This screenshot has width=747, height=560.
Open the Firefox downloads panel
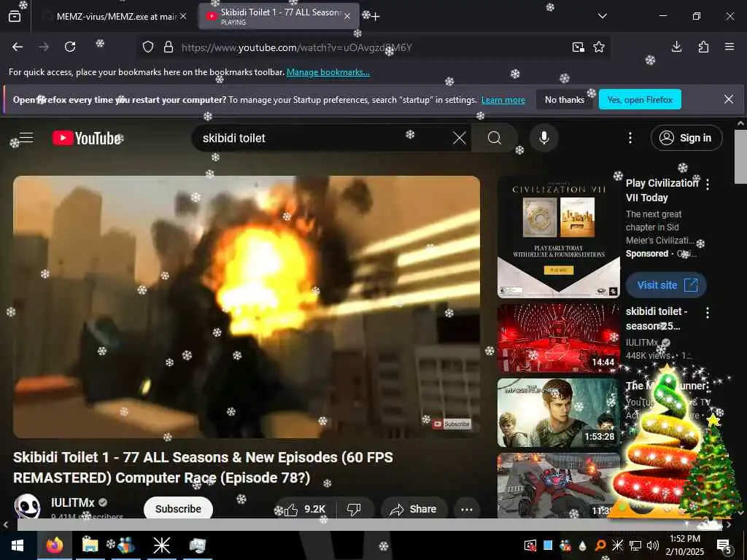(676, 47)
